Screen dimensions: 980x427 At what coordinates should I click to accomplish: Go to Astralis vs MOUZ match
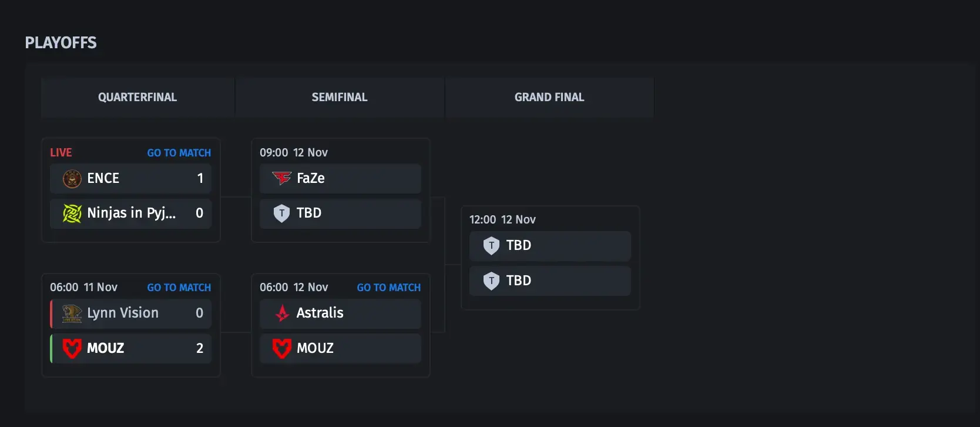(388, 288)
